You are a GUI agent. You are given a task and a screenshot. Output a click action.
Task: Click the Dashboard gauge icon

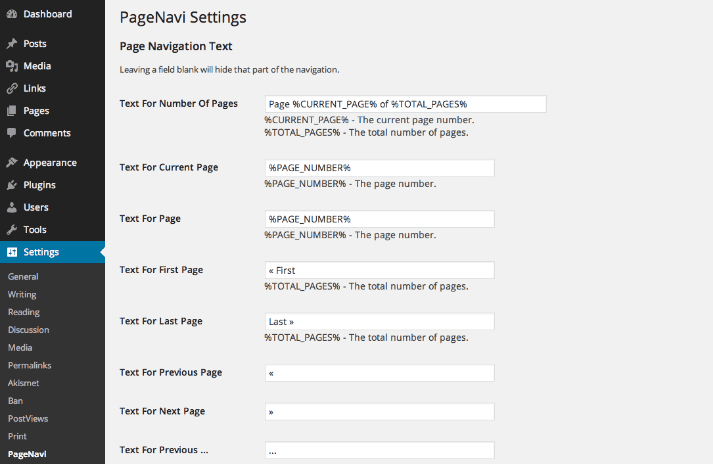12,14
